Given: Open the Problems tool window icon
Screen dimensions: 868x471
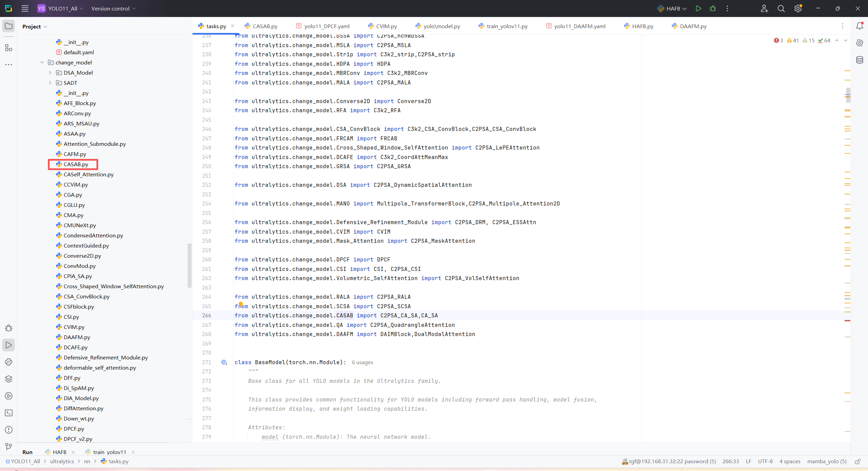Looking at the screenshot, I should point(8,430).
